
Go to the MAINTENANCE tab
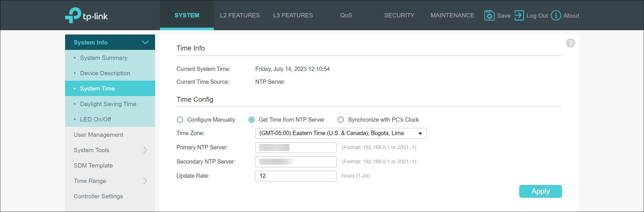pos(452,15)
